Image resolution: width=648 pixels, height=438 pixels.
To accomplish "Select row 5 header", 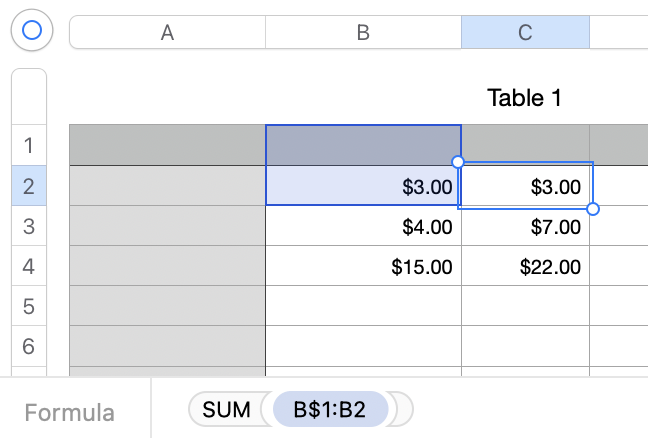I will click(x=28, y=306).
